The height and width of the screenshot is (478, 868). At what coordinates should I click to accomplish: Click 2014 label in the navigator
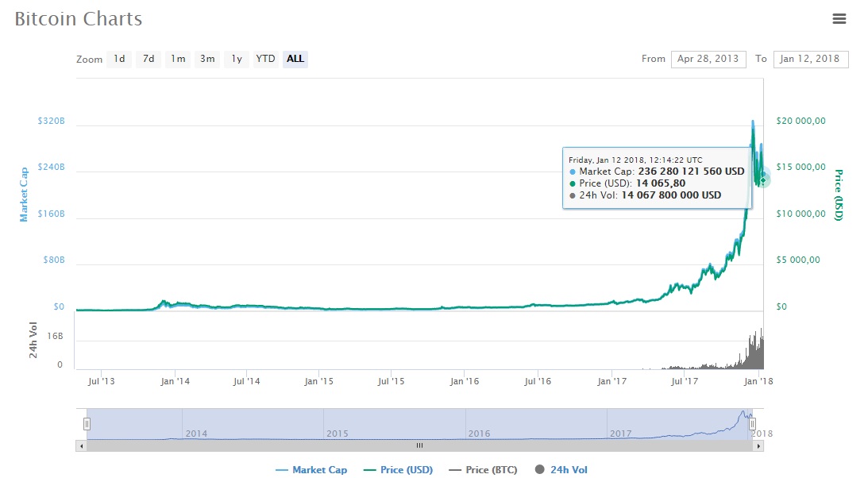[x=196, y=434]
